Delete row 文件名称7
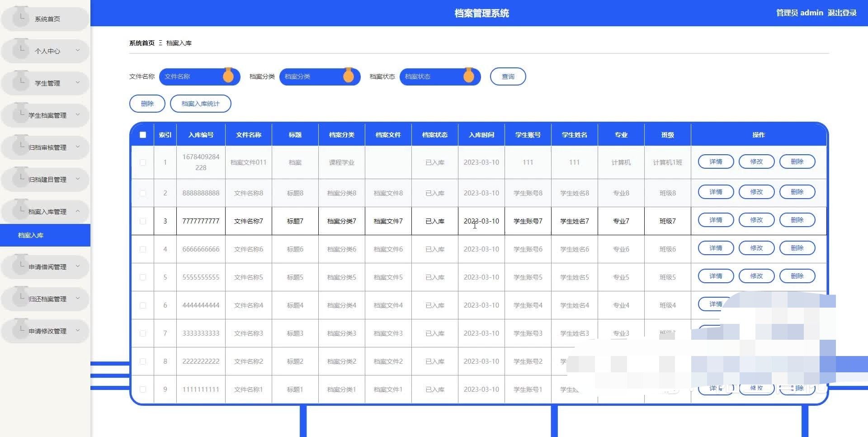This screenshot has height=437, width=868. tap(797, 220)
